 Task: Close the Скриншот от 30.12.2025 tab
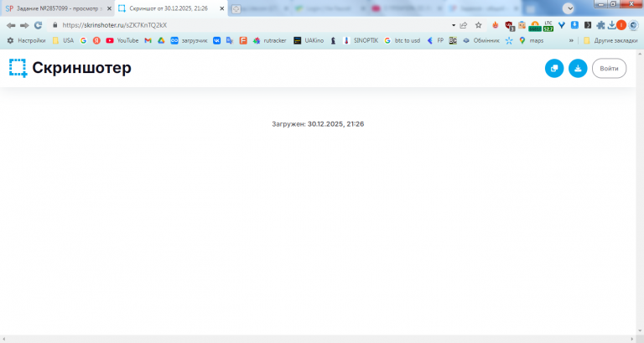(221, 8)
